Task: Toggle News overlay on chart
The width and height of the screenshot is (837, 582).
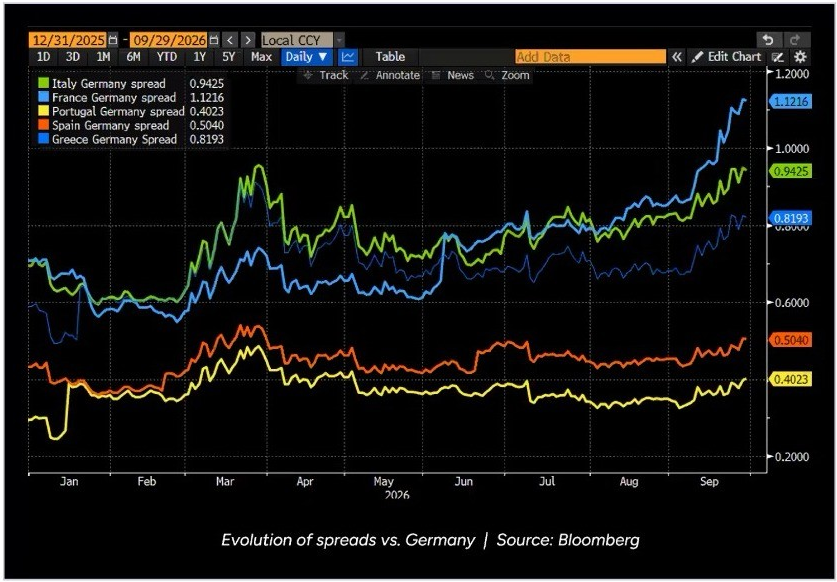Action: 452,75
